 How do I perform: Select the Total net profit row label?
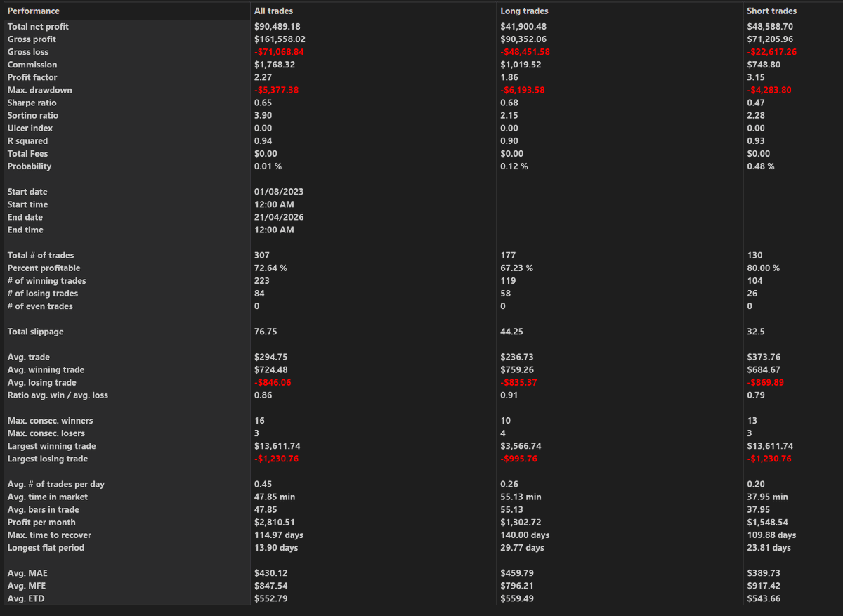38,27
